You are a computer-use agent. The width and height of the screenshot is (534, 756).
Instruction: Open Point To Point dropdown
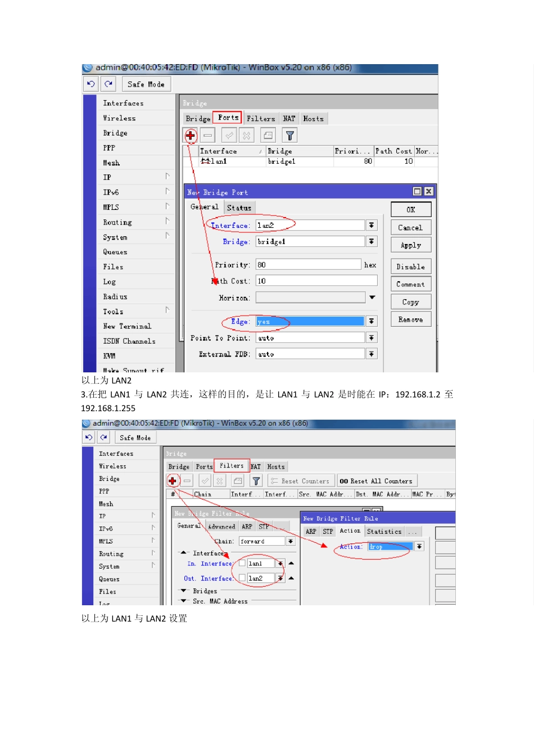(372, 337)
